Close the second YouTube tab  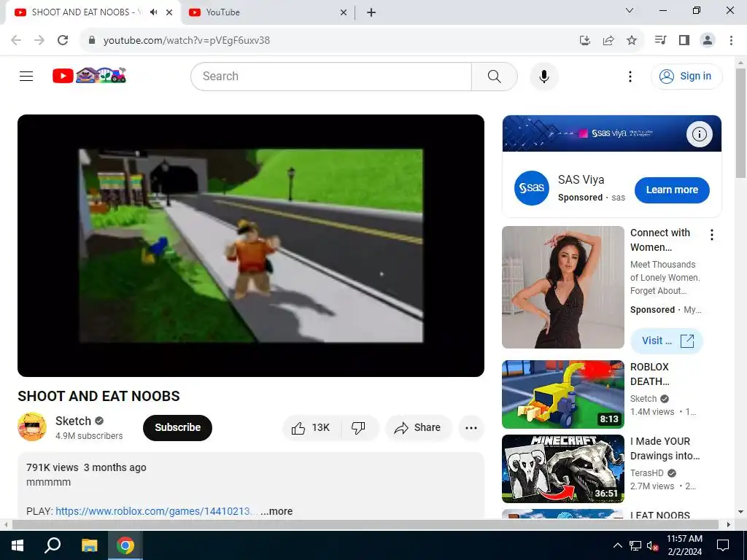(344, 12)
